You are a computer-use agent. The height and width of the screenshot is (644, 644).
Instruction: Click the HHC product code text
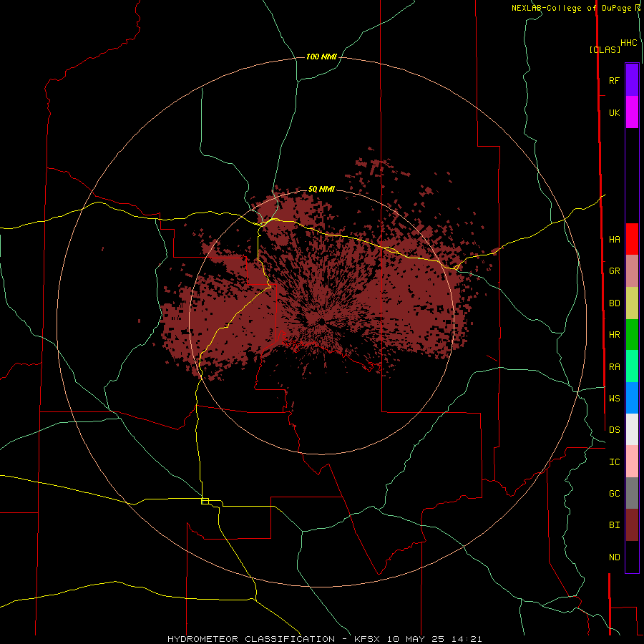tap(629, 43)
